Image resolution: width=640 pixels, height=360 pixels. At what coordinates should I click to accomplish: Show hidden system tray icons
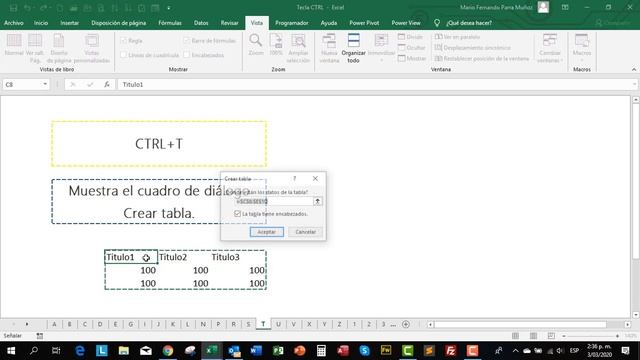point(515,351)
